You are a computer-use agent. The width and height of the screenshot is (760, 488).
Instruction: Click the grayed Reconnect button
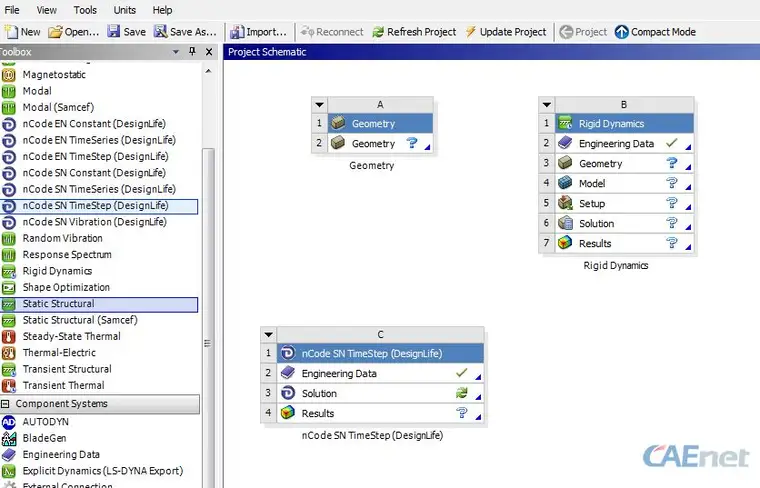[x=332, y=32]
